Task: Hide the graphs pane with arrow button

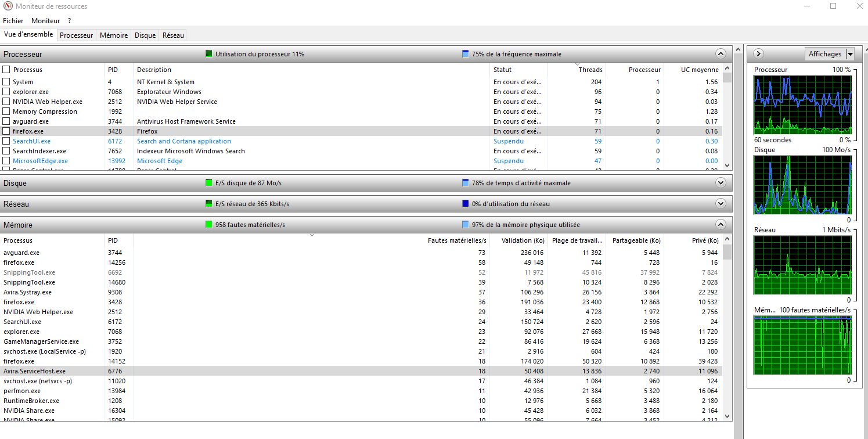Action: [758, 54]
